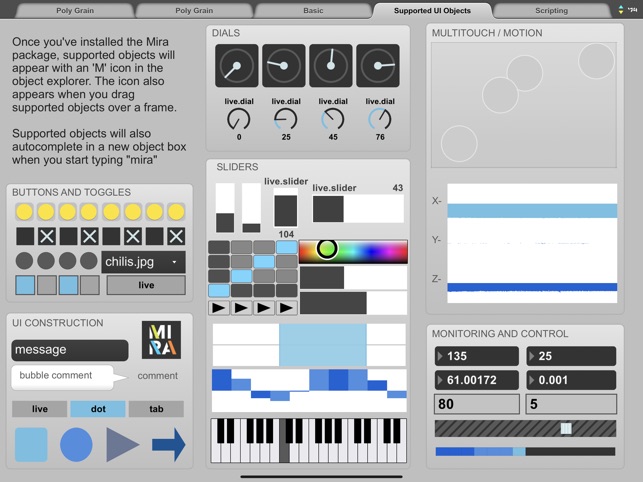This screenshot has width=643, height=482.
Task: Click the live.dial showing value 76
Action: [x=380, y=119]
